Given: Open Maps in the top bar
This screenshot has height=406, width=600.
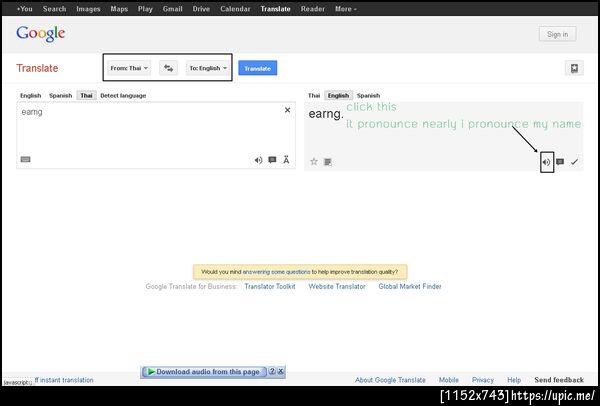Looking at the screenshot, I should pos(119,9).
